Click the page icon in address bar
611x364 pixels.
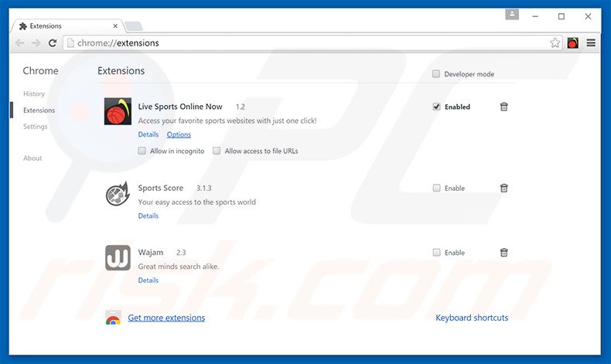pos(70,43)
